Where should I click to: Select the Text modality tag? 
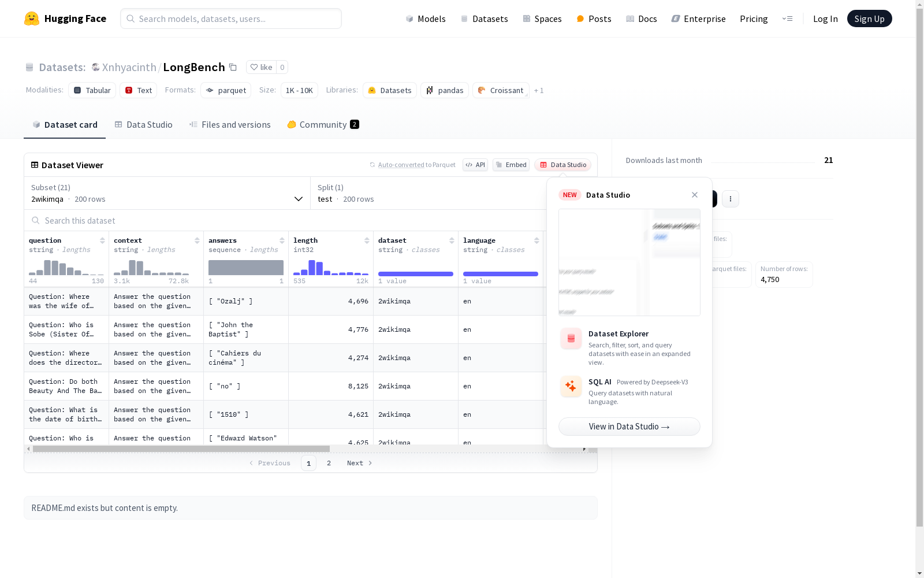click(x=139, y=90)
